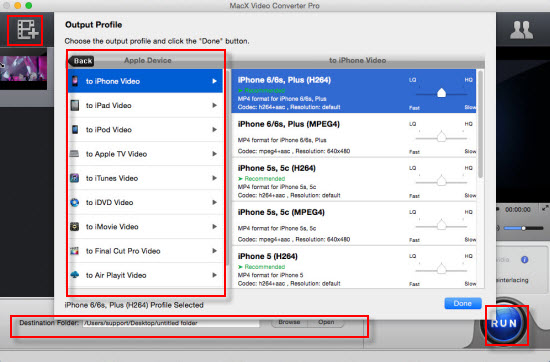Select iPhone 6/6s, Plus (H264) profile
550x362 pixels.
354,91
